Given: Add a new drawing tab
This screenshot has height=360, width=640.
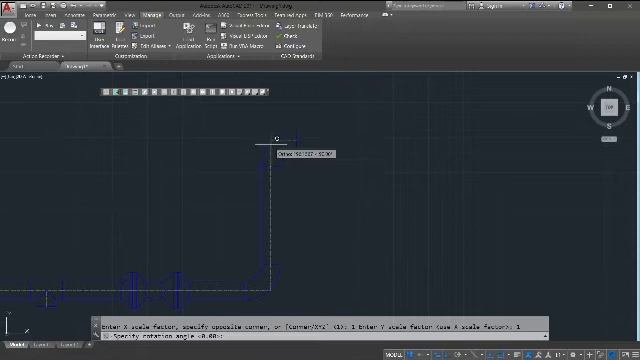Looking at the screenshot, I should (x=119, y=67).
